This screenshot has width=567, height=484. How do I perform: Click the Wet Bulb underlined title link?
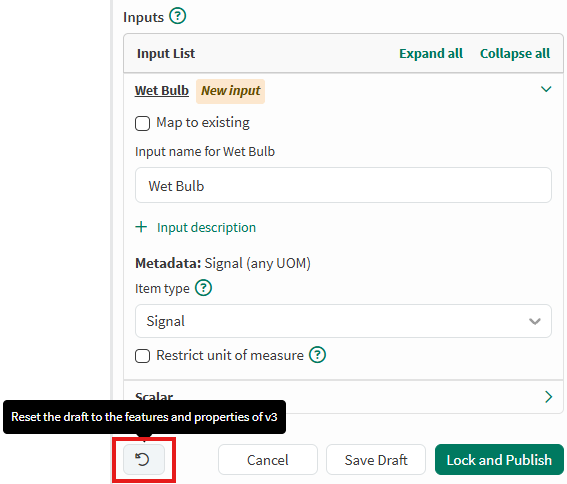coord(162,90)
